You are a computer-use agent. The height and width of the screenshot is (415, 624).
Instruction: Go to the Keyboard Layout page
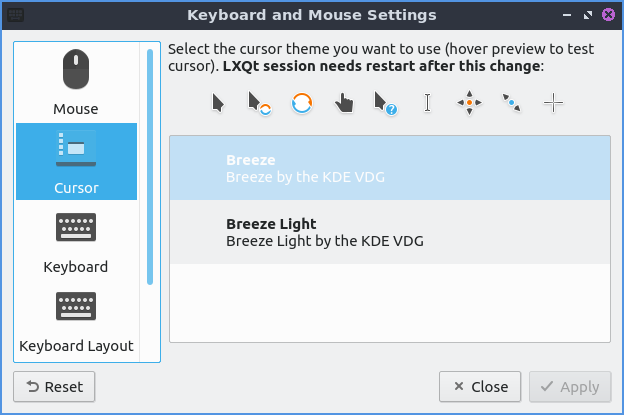[x=76, y=321]
